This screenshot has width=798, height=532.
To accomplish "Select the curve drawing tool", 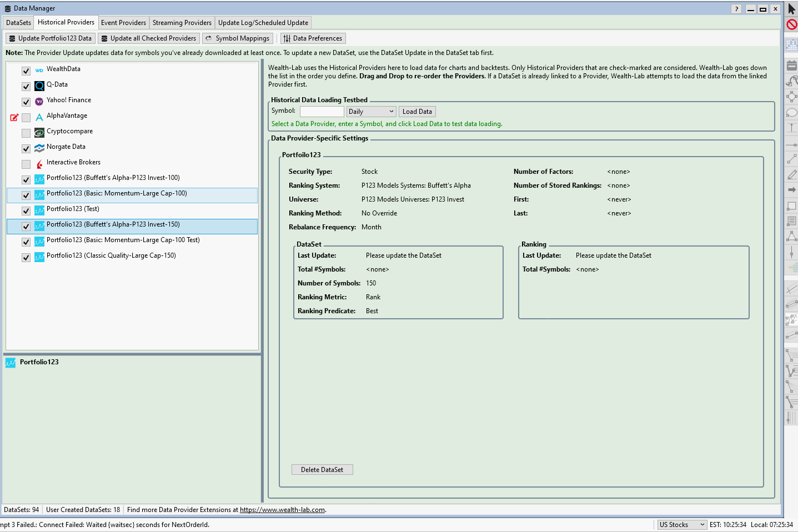I will [x=792, y=81].
